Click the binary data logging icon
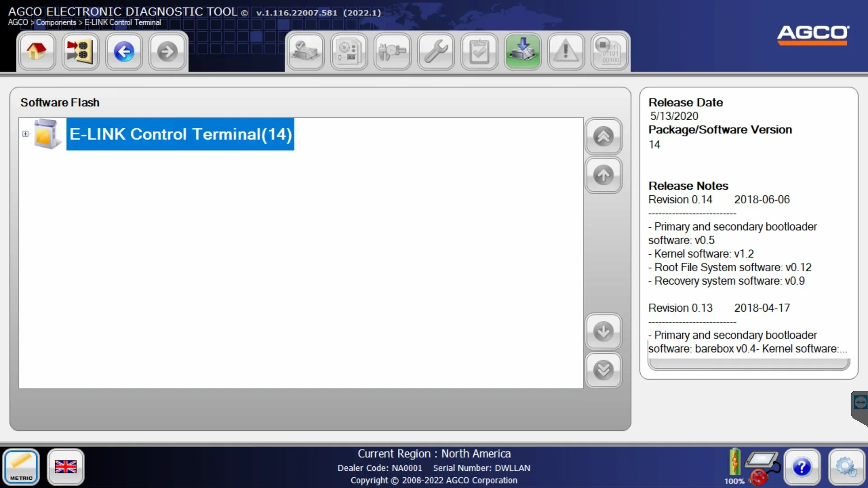 (609, 52)
